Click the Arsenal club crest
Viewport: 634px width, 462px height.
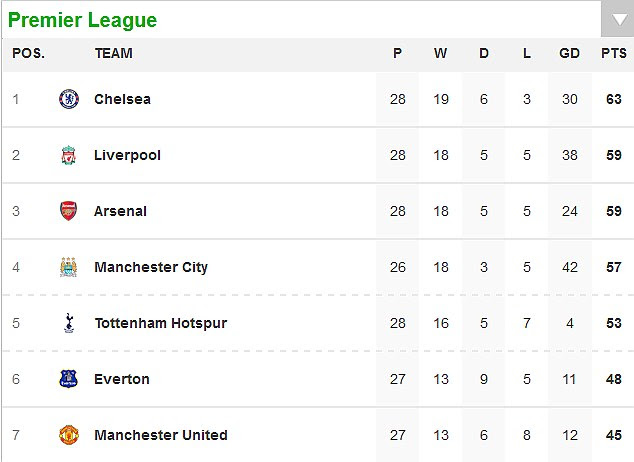click(x=69, y=211)
